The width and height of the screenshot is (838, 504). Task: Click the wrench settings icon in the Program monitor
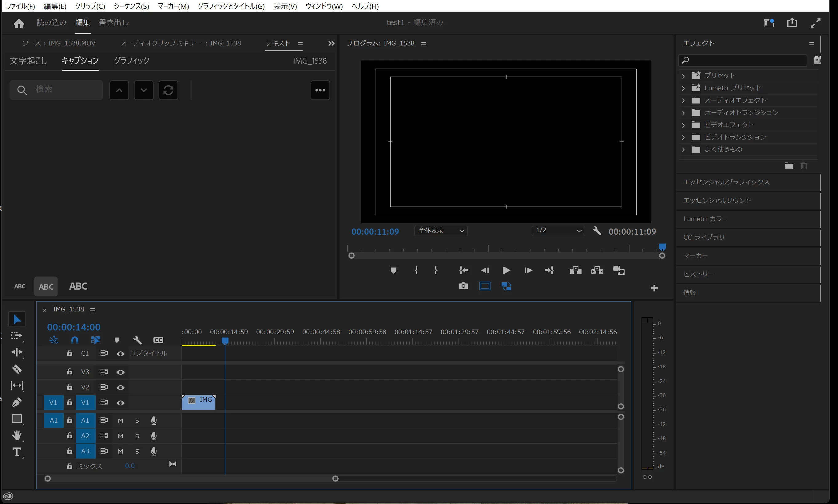pos(597,231)
